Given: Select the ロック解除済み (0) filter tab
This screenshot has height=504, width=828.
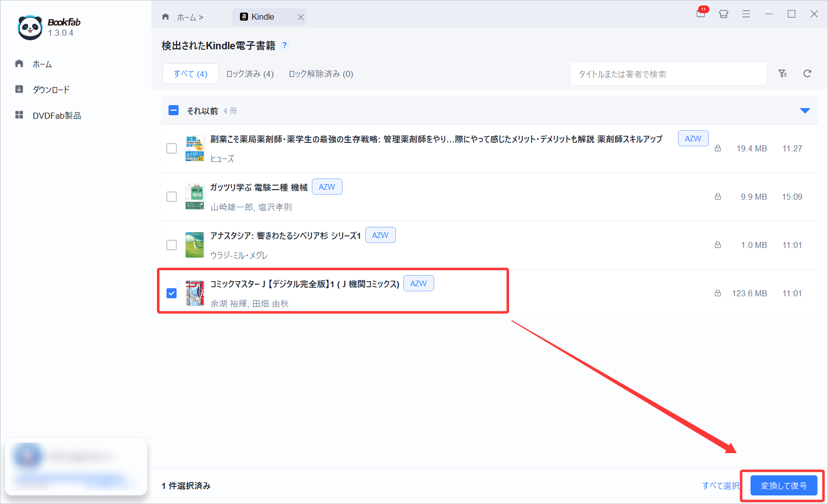Looking at the screenshot, I should (x=321, y=74).
